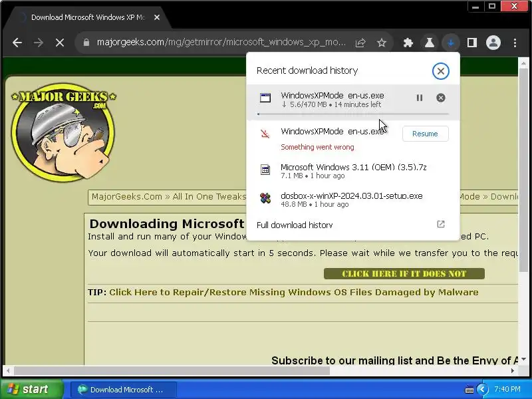Screen dimensions: 532x399
Task: Click the taskbar clock 7:40 PM
Action: pyautogui.click(x=507, y=389)
